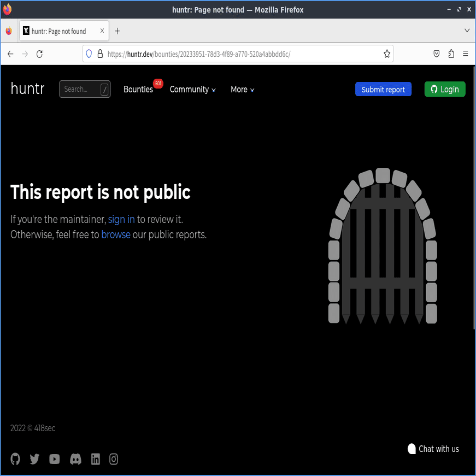Image resolution: width=476 pixels, height=476 pixels.
Task: Click the page vertical scrollbar
Action: pyautogui.click(x=474, y=197)
